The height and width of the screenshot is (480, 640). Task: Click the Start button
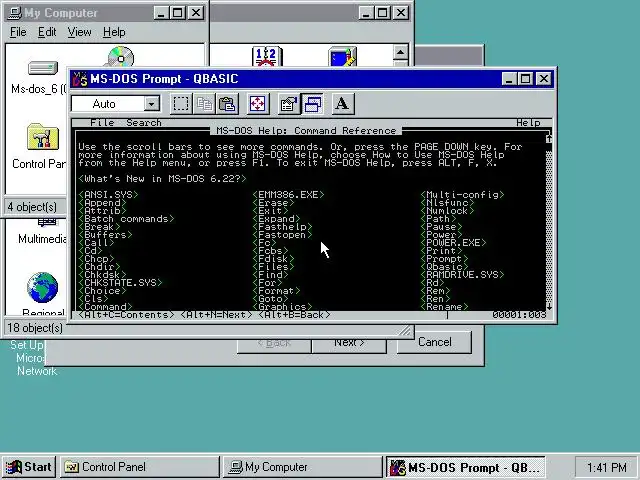click(x=29, y=467)
